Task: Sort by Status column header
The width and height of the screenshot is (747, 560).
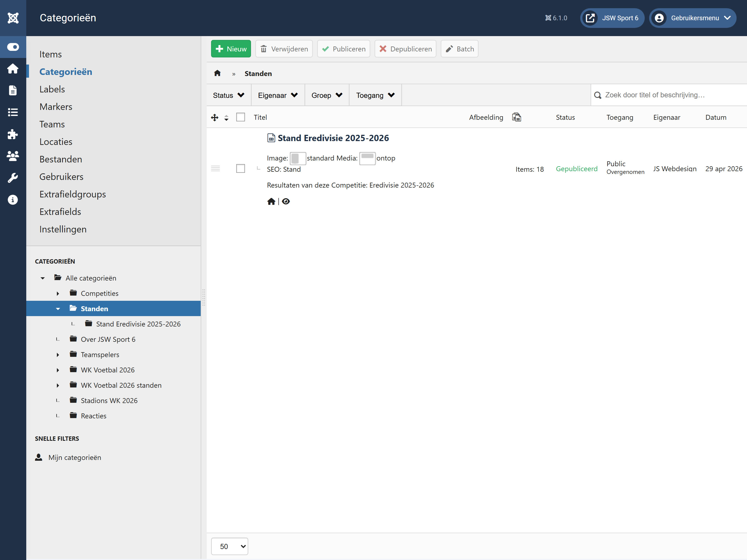Action: click(565, 117)
